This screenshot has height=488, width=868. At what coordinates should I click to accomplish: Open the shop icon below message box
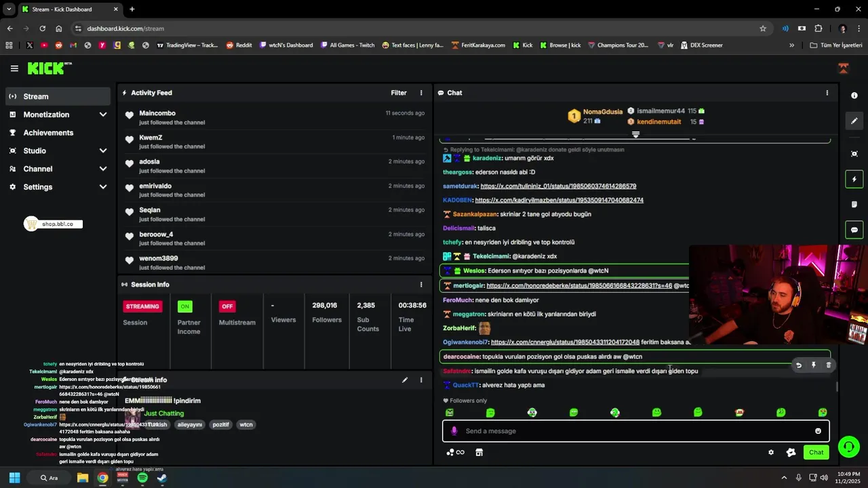(479, 453)
